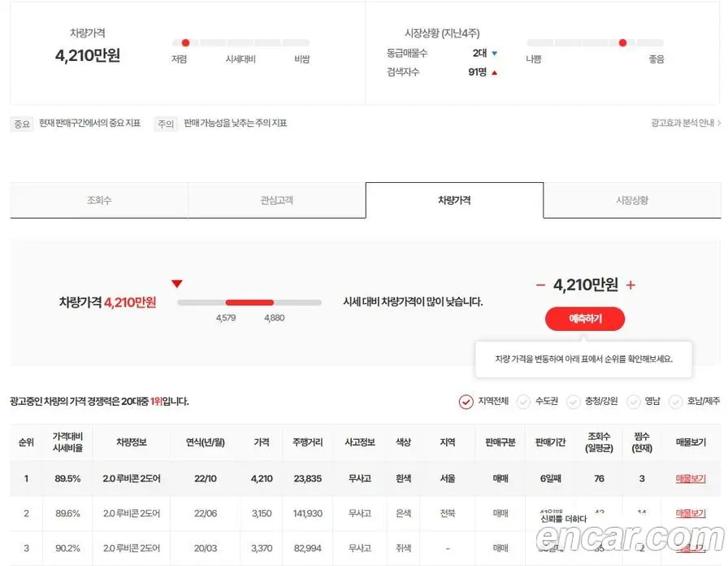This screenshot has height=566, width=728.
Task: Click the plus icon to raise car price
Action: pyautogui.click(x=630, y=285)
